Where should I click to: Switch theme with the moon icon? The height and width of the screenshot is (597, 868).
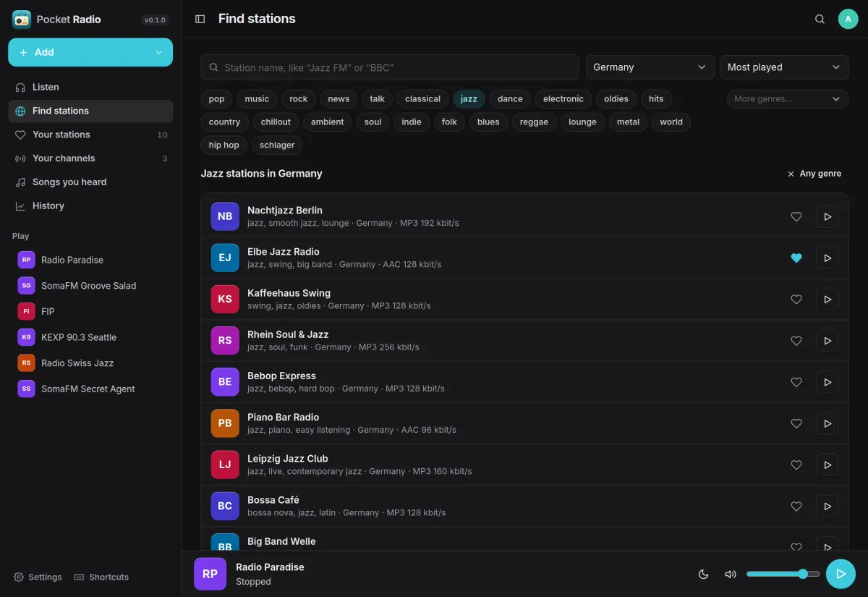click(703, 575)
